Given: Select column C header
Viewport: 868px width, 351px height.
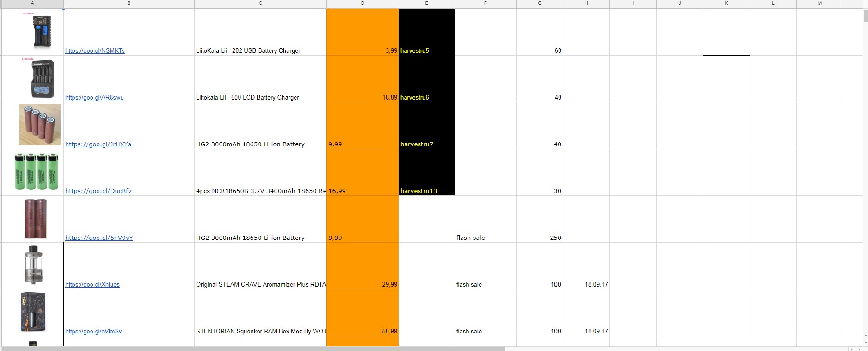Looking at the screenshot, I should pos(260,3).
